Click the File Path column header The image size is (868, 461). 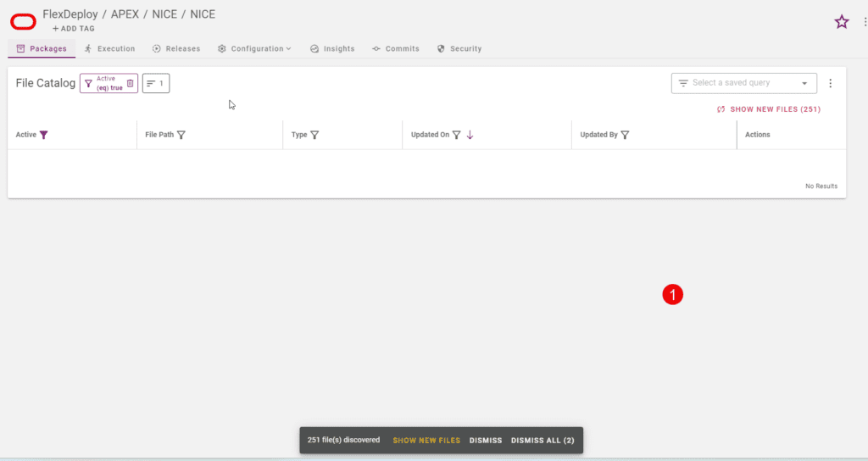(159, 135)
